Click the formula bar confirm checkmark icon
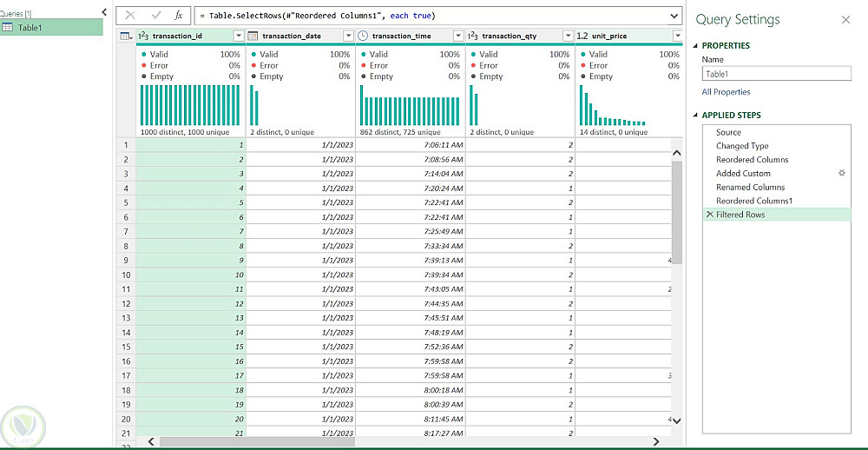Image resolution: width=868 pixels, height=450 pixels. tap(156, 16)
